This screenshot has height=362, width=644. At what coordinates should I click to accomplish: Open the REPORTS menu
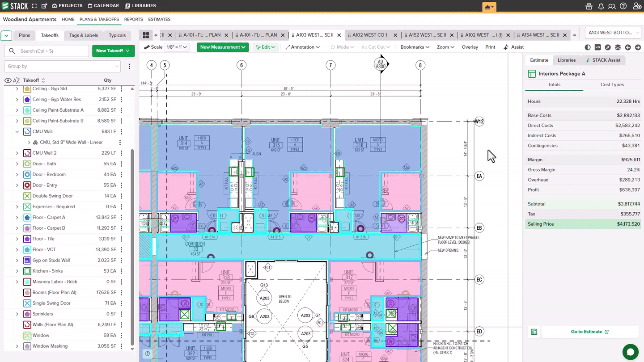coord(134,19)
